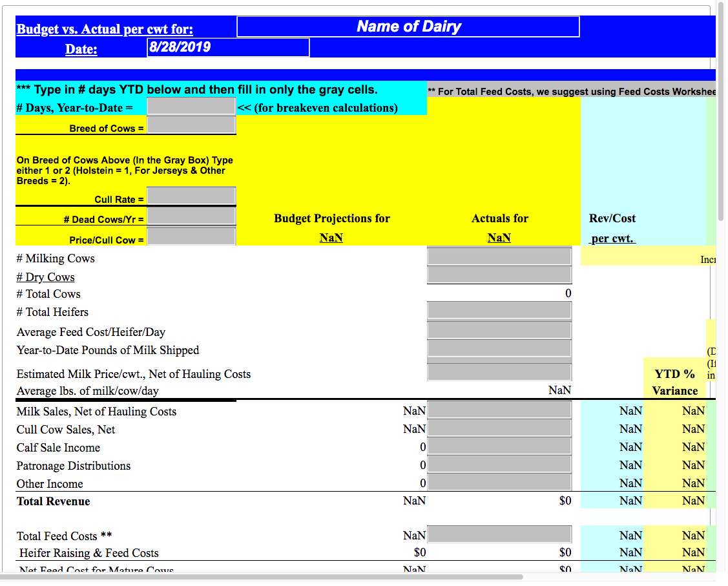This screenshot has width=728, height=586.
Task: Click the # Milking Cows actuals cell
Action: tap(499, 256)
